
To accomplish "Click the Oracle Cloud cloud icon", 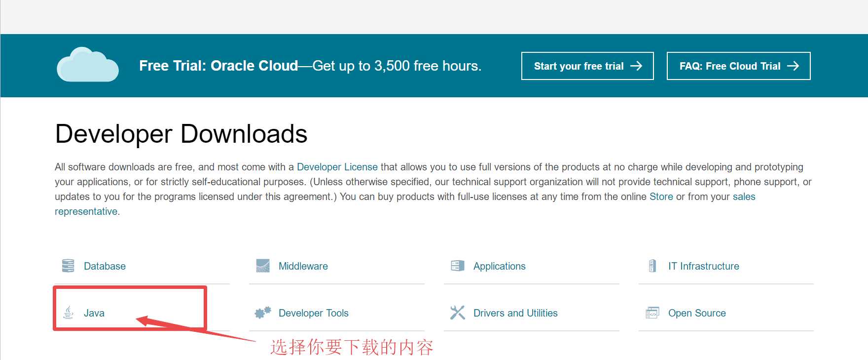I will pyautogui.click(x=88, y=65).
